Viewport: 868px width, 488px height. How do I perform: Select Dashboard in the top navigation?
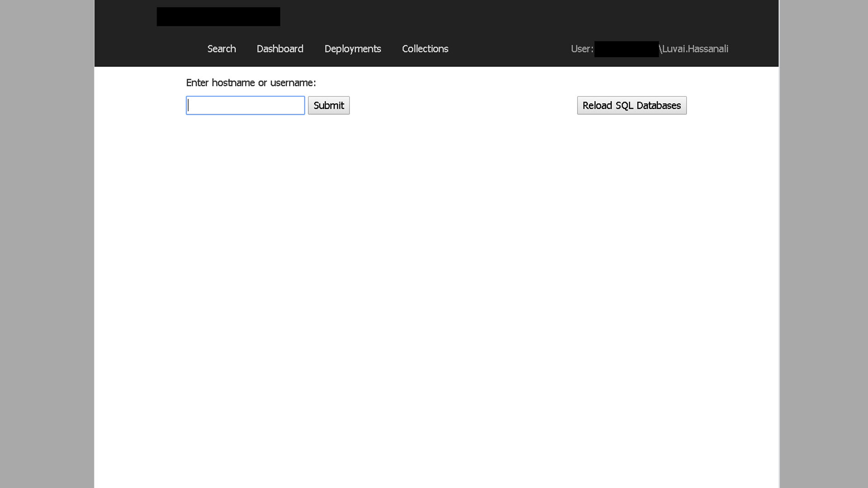pos(280,49)
